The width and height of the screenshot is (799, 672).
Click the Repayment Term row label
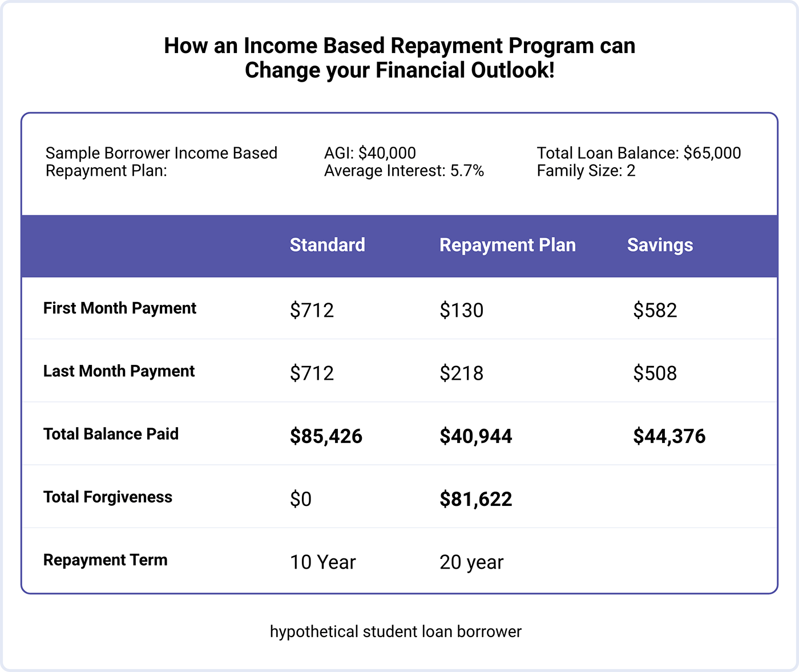pyautogui.click(x=106, y=560)
